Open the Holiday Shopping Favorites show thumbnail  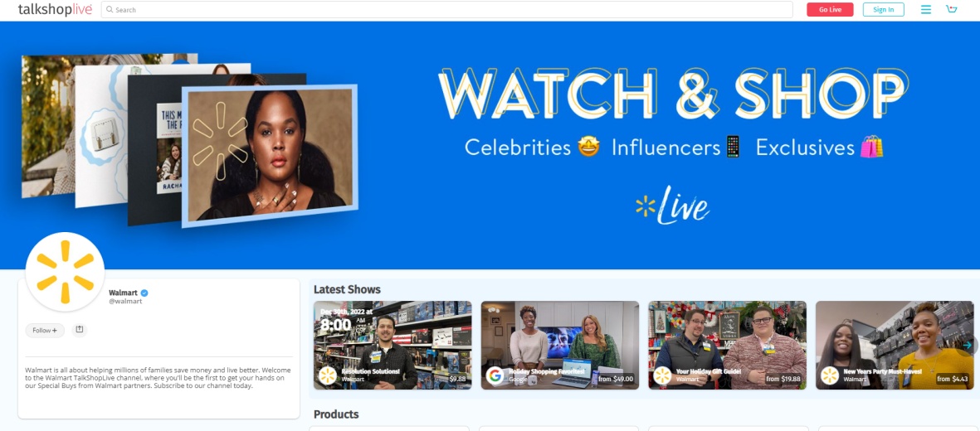pos(560,345)
